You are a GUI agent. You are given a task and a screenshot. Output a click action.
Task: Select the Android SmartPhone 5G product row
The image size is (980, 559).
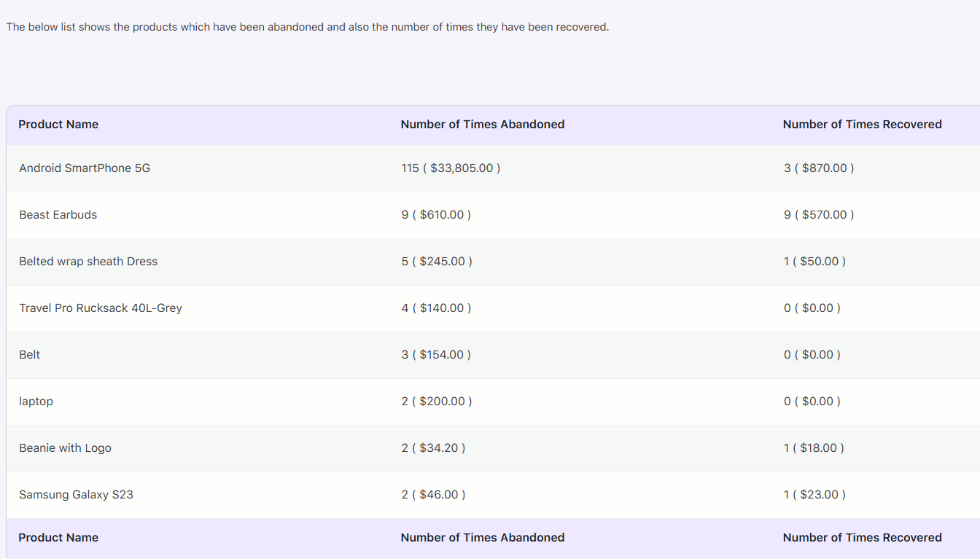click(493, 168)
